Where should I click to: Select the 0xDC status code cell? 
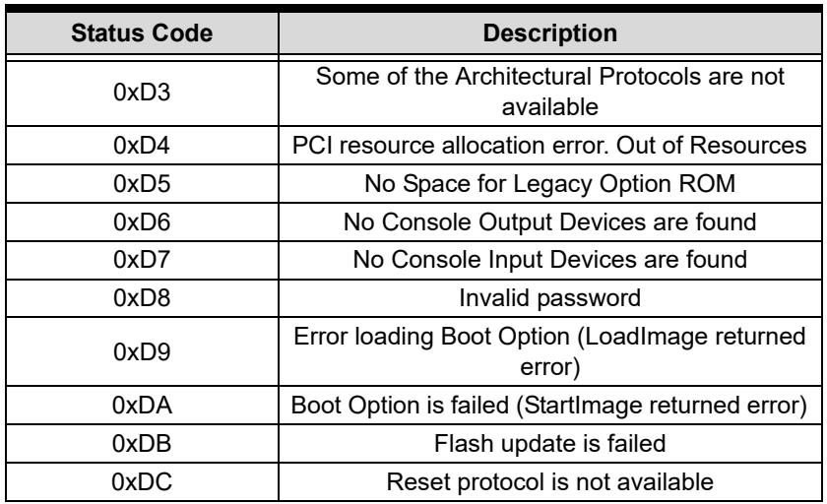[142, 482]
